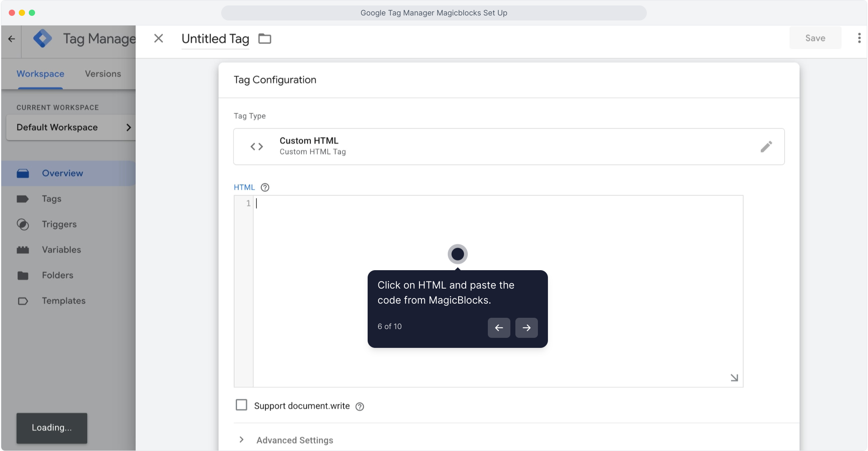
Task: Click the Save button
Action: coord(815,38)
